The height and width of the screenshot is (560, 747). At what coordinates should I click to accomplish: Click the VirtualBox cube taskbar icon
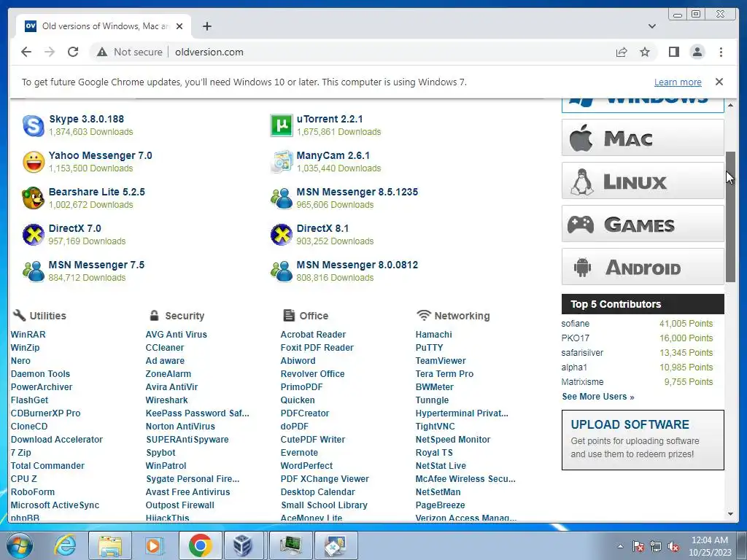click(x=242, y=545)
